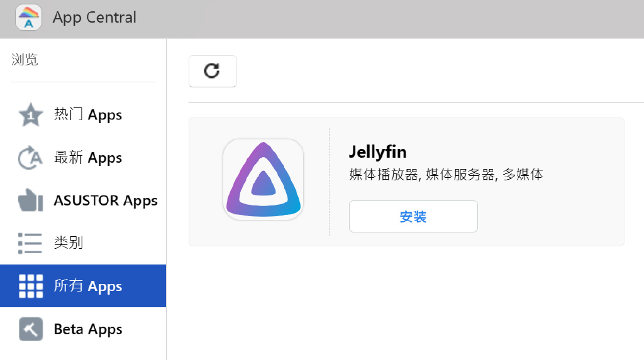The image size is (644, 360).
Task: Click the 类别 list icon
Action: click(30, 243)
